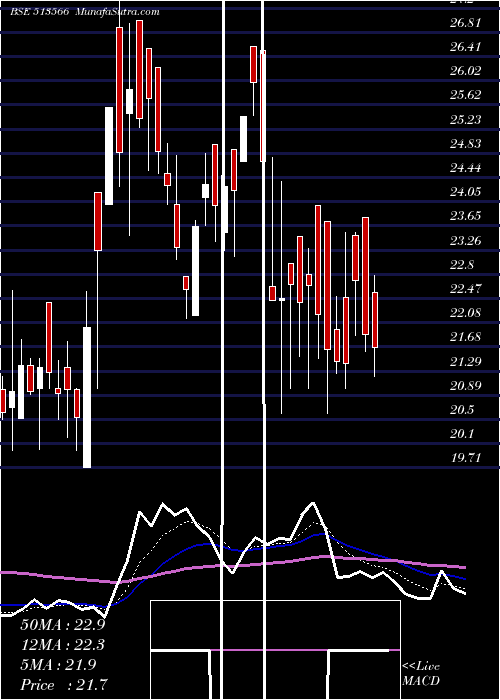This screenshot has width=500, height=700.
Task: Click the 24.05 price axis label
Action: point(466,192)
